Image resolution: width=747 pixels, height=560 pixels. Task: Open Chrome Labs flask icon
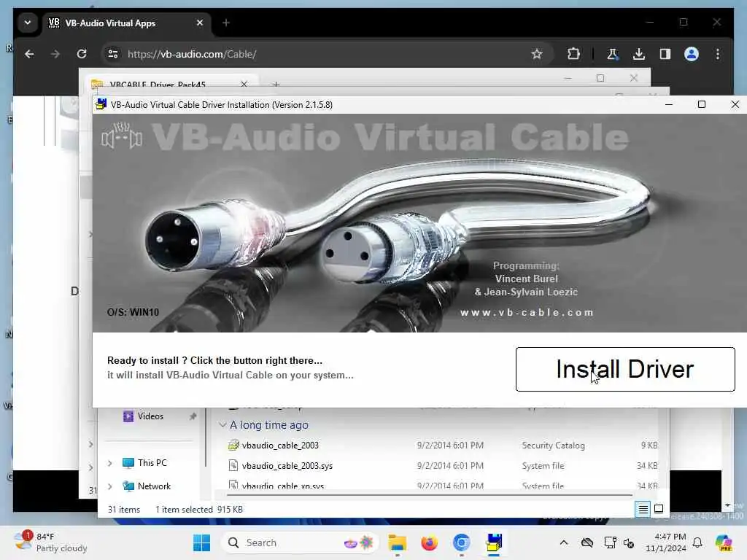612,54
